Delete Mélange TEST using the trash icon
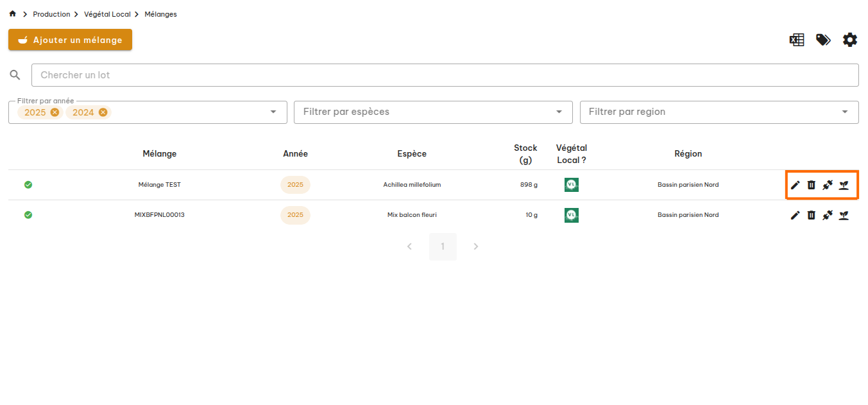The image size is (868, 405). coord(811,185)
